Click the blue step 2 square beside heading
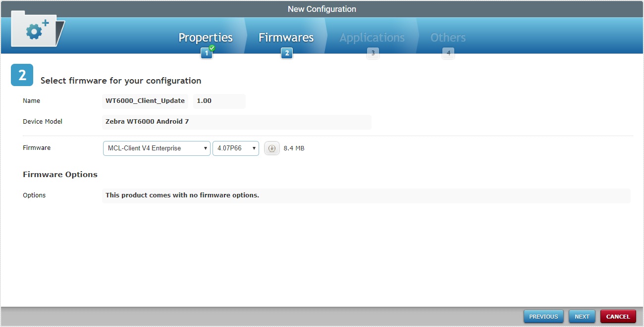 click(22, 75)
